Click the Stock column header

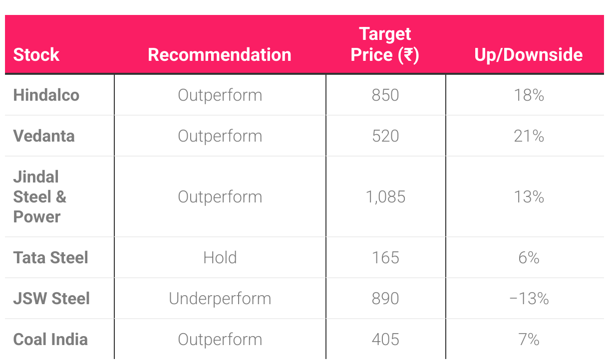36,54
